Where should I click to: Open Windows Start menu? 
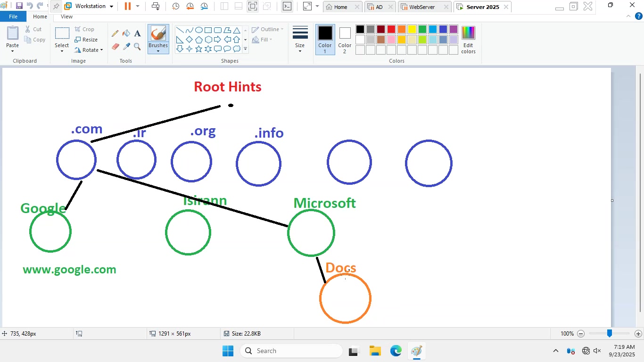[228, 351]
